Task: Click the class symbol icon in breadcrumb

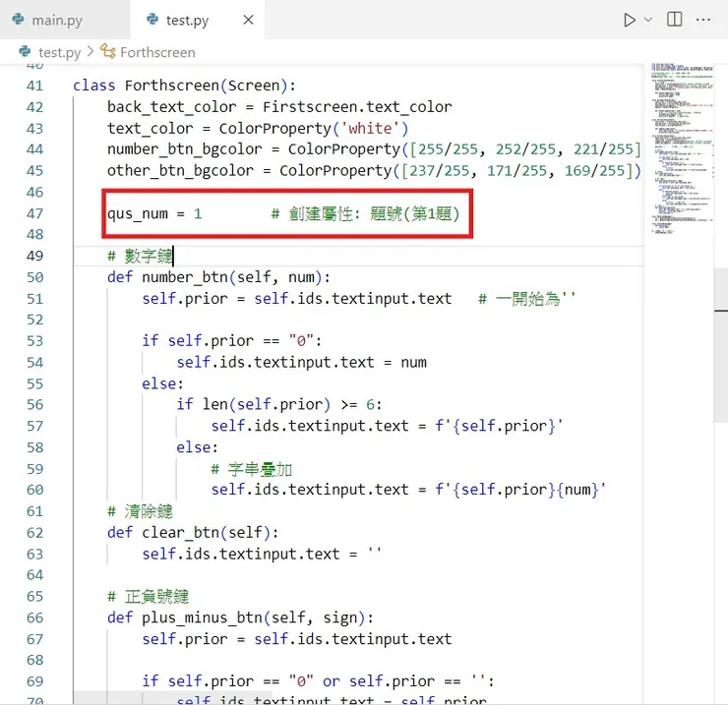Action: tap(108, 51)
